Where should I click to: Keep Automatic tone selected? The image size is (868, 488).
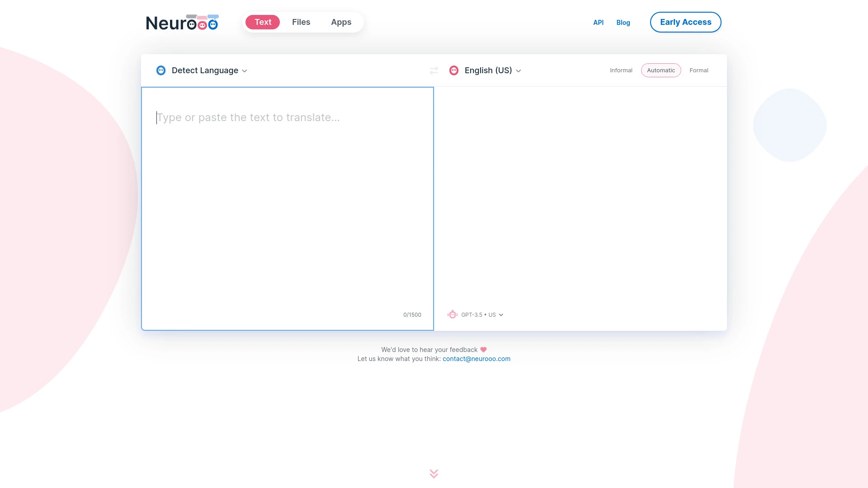(x=661, y=70)
